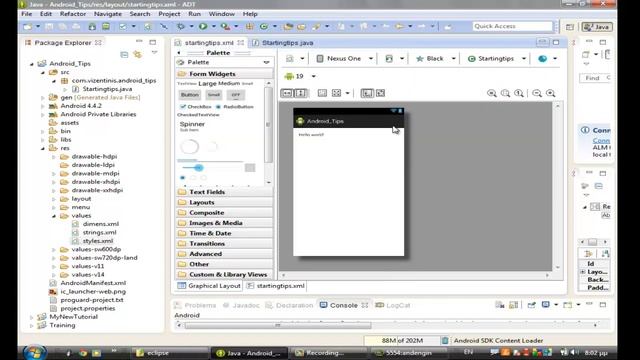The width and height of the screenshot is (640, 360).
Task: Select the OFF toggle button widget
Action: pos(236,95)
